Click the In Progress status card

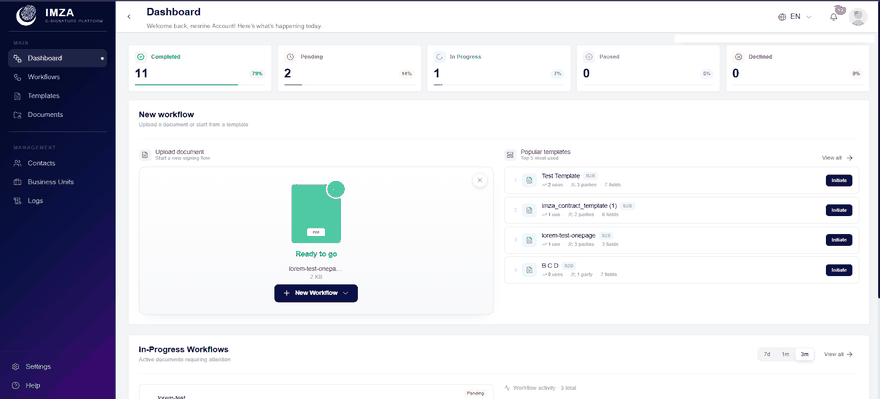point(499,68)
